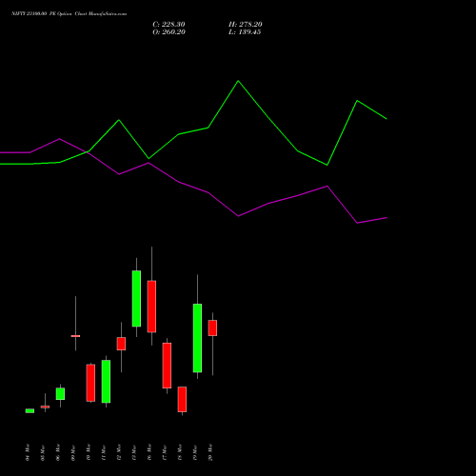Select the small green candle above 04 Mar

point(30,410)
